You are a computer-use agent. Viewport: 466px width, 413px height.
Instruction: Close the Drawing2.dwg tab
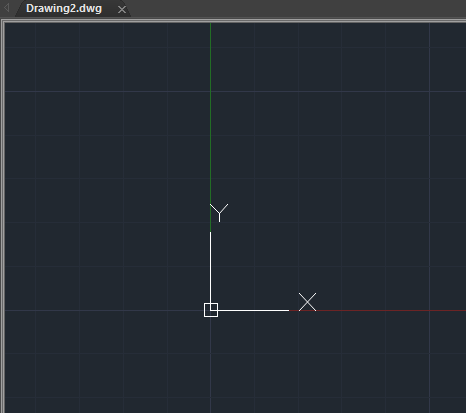[x=122, y=10]
